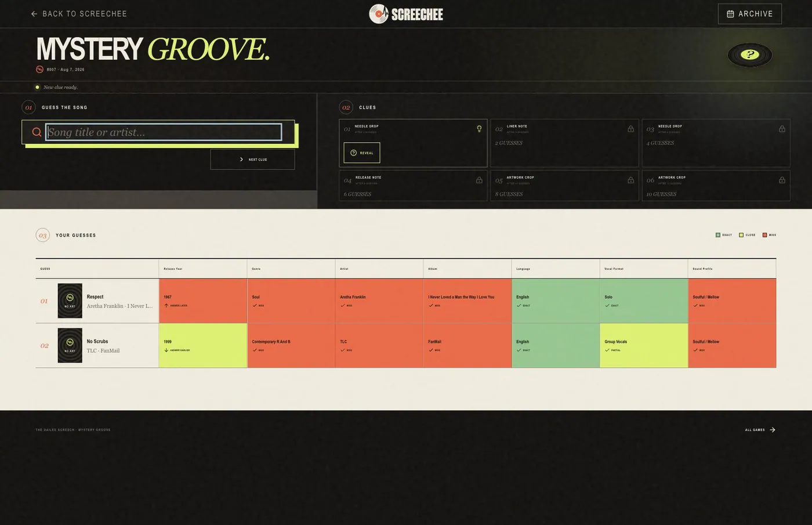Viewport: 812px width, 525px height.
Task: Open the All Games link
Action: pos(760,430)
